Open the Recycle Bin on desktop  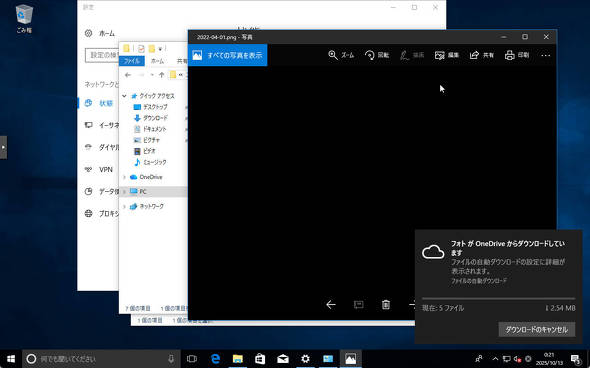[24, 19]
